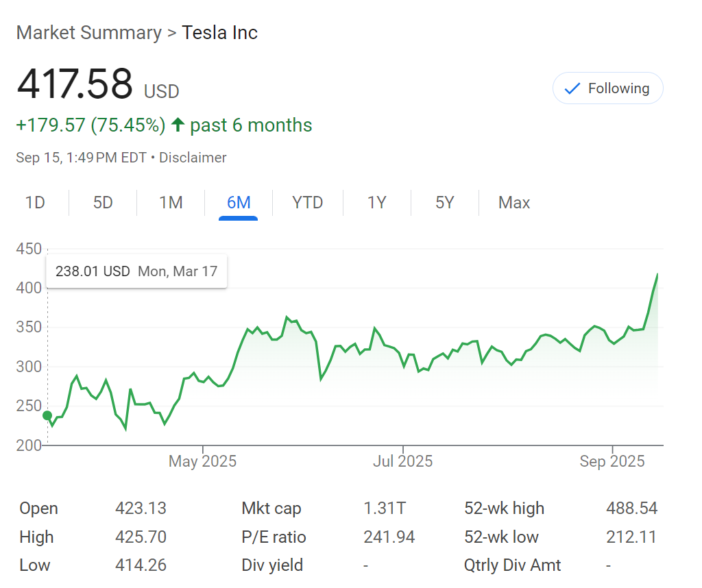Click the Disclaimer link

point(193,158)
